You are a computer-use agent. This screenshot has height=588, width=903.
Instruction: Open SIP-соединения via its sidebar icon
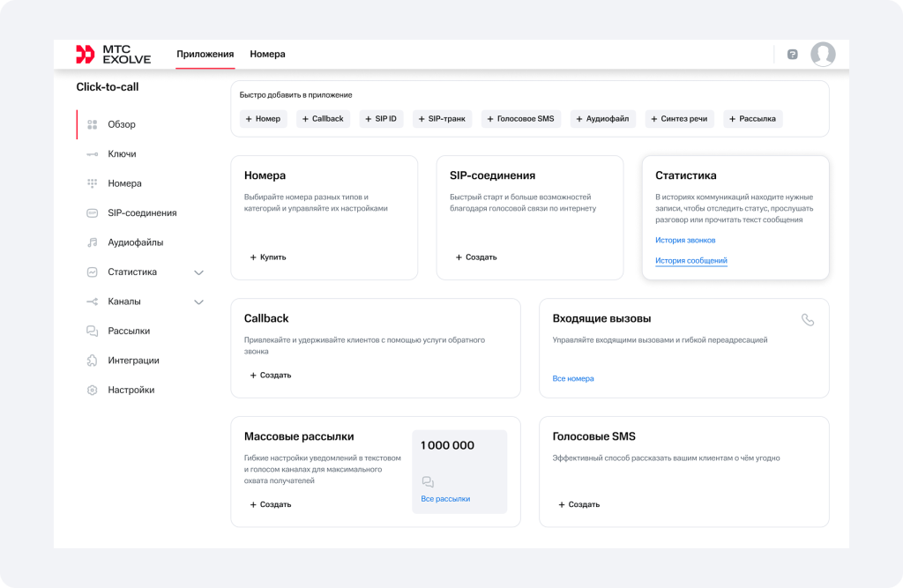(92, 213)
